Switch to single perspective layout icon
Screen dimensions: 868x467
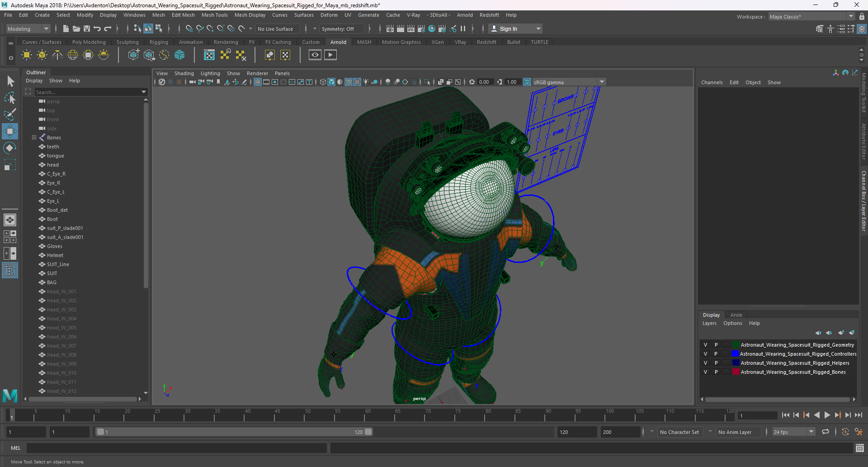[10, 220]
